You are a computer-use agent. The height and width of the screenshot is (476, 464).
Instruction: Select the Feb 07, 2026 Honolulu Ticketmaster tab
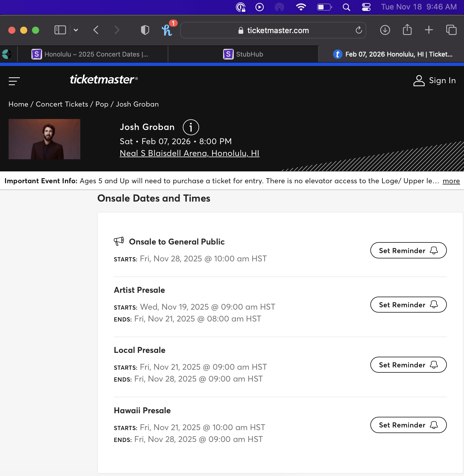pyautogui.click(x=391, y=54)
